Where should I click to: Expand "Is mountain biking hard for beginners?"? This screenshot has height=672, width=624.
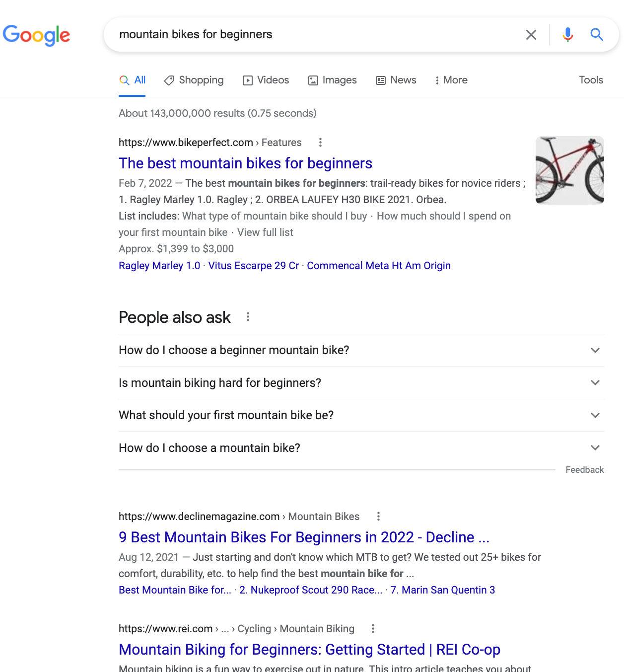361,383
